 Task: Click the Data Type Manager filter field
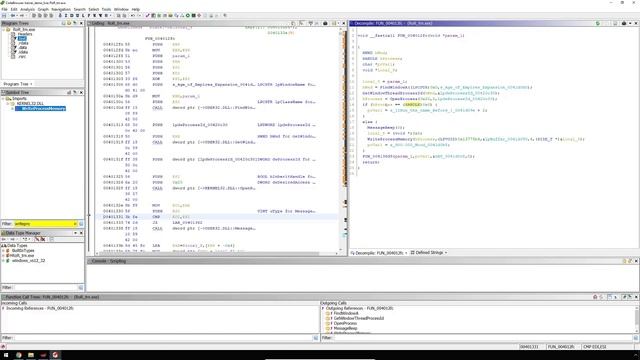coord(45,287)
